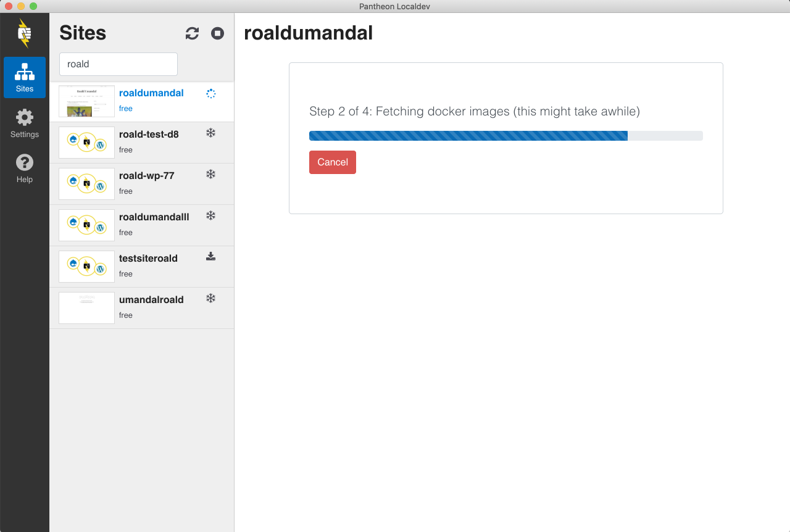Click umandalroald site thumbnail
790x532 pixels.
[86, 308]
